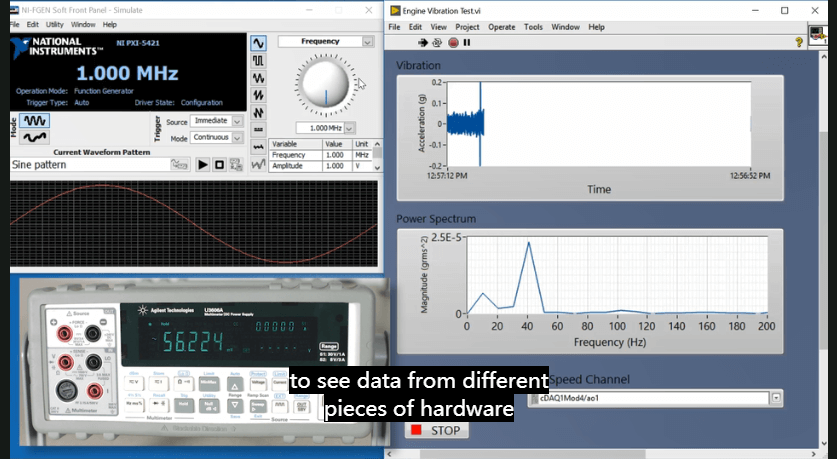Open Window menu in Engine Vibration Test
The height and width of the screenshot is (459, 837).
(565, 27)
